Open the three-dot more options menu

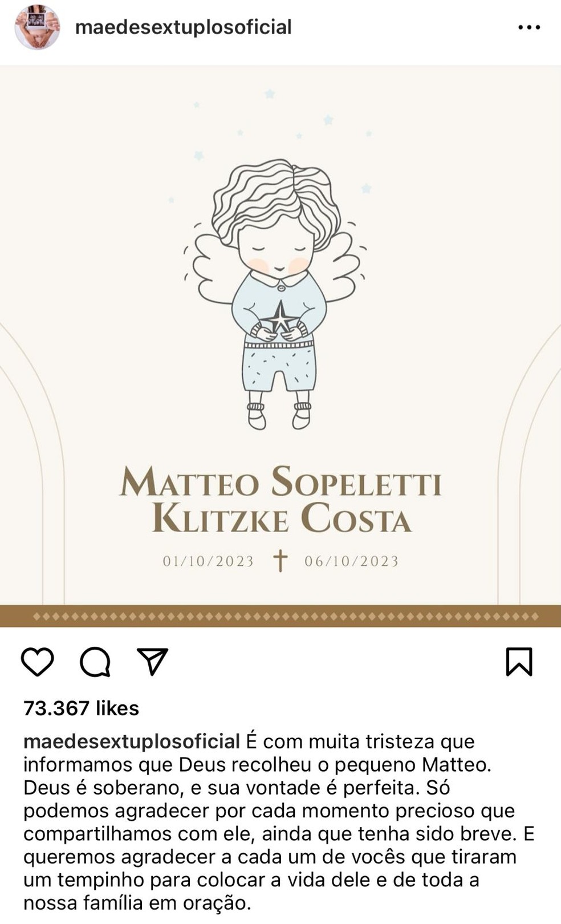(x=529, y=27)
